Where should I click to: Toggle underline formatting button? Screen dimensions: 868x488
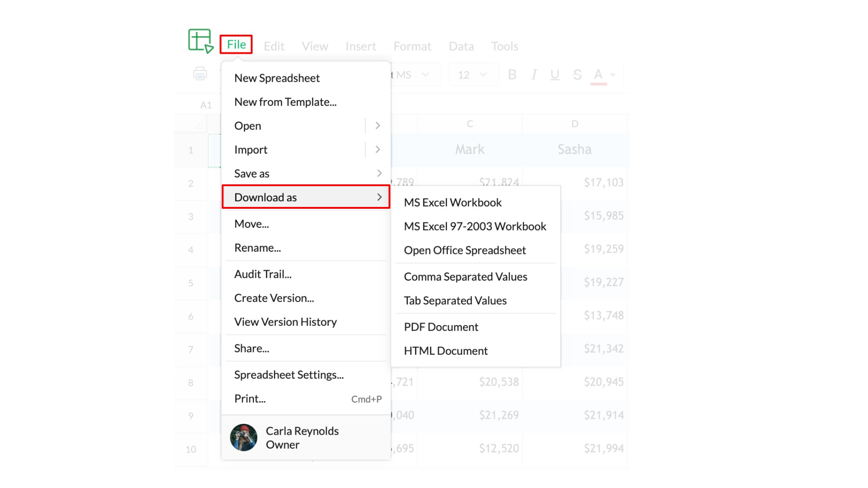point(555,75)
